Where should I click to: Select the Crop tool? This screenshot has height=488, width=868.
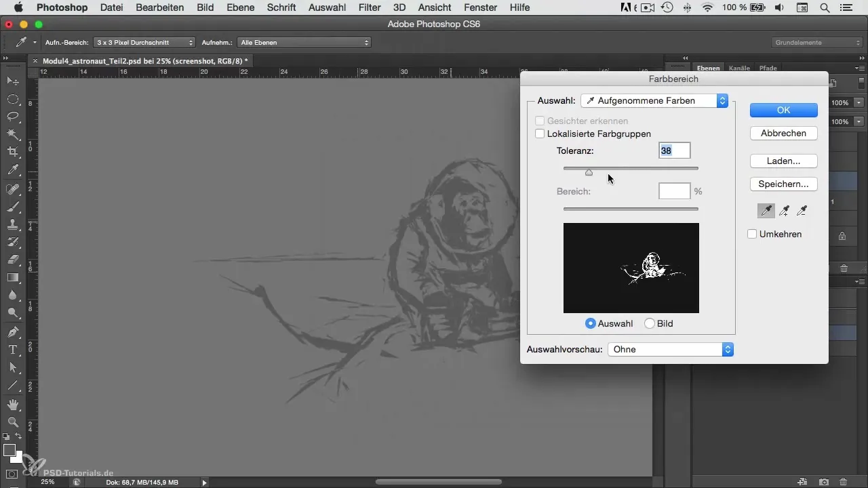[13, 152]
